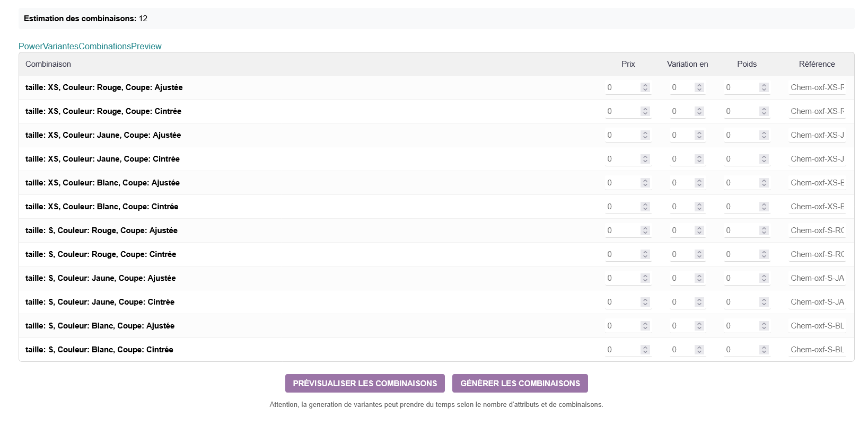Open the PowerVariantesCombinationsPreview link

click(x=90, y=46)
